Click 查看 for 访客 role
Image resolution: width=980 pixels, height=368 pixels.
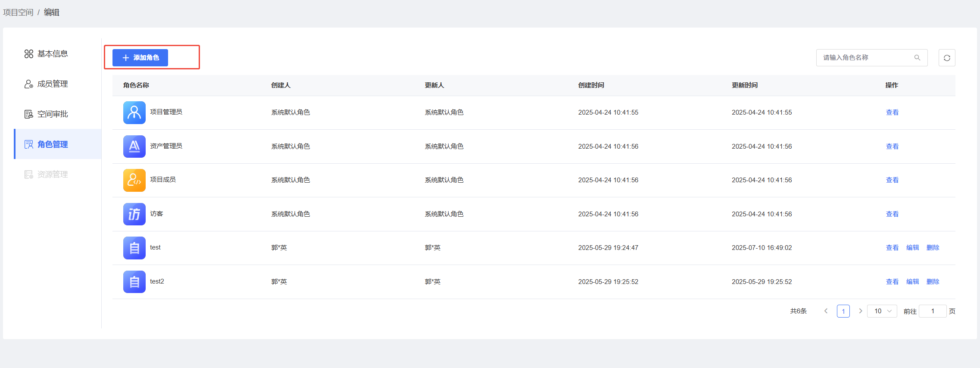892,214
